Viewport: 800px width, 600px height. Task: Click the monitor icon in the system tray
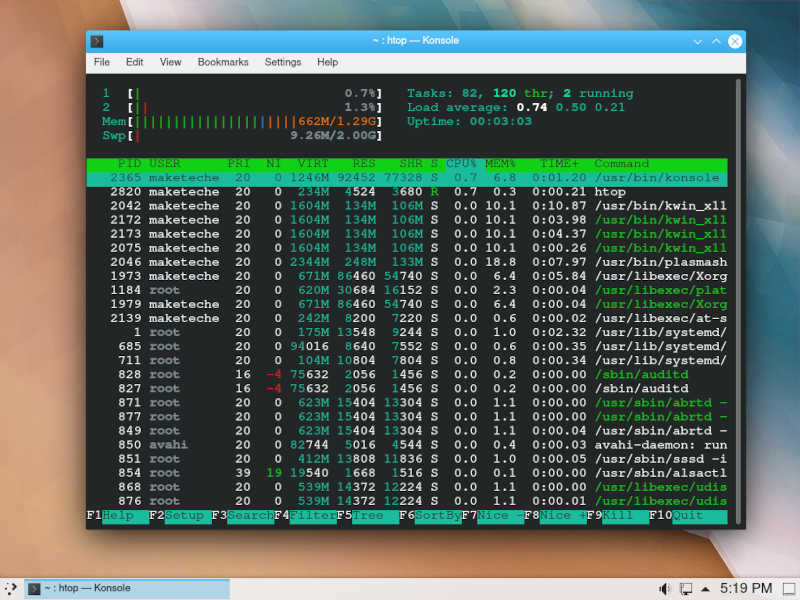tap(687, 588)
